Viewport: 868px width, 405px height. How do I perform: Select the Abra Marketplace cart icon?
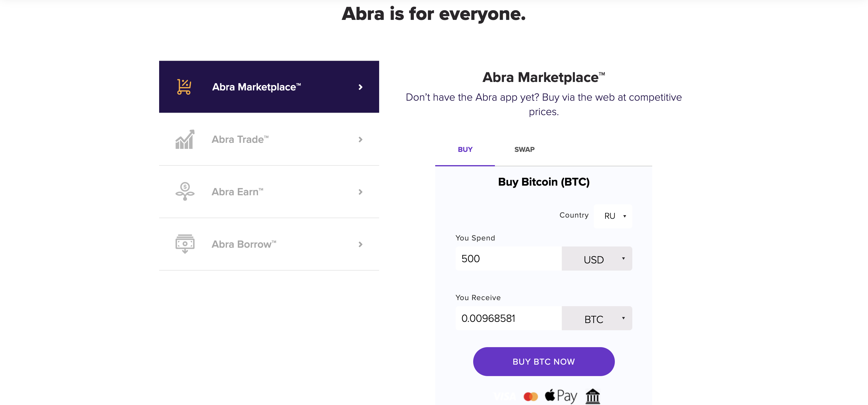pos(184,86)
